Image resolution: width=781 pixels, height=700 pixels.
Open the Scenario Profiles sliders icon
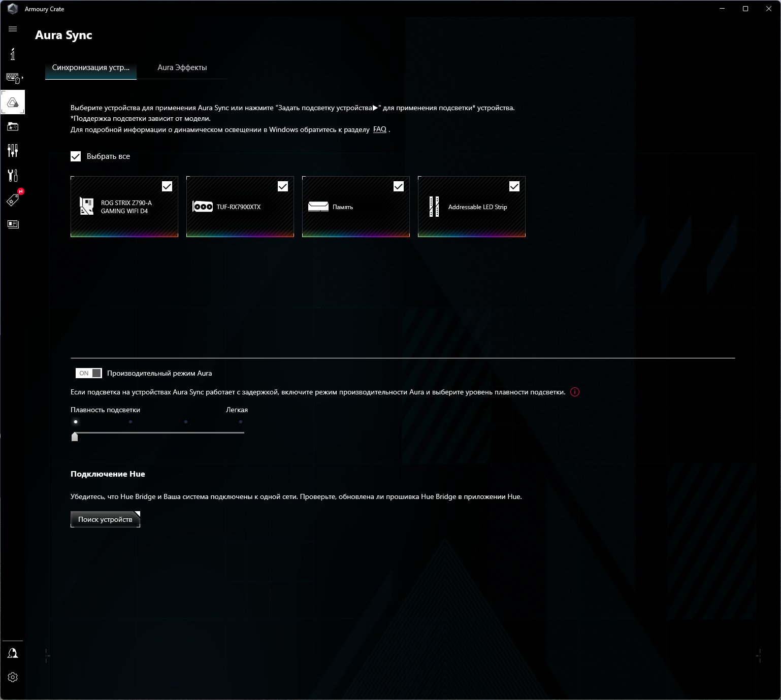pyautogui.click(x=13, y=150)
